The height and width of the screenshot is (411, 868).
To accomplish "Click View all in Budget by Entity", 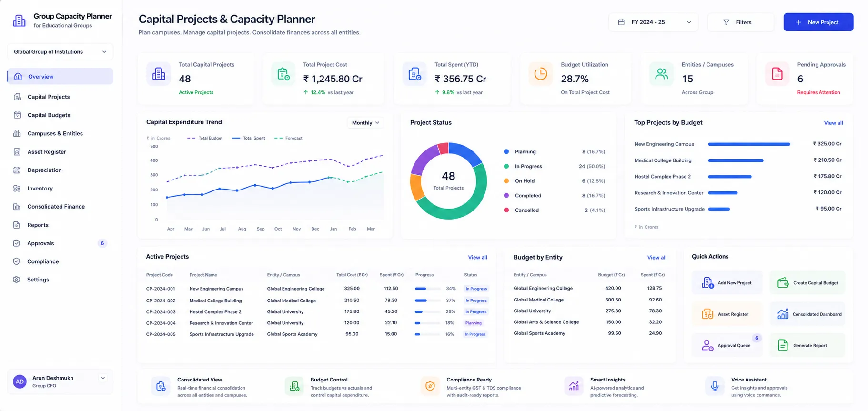I will (x=656, y=257).
